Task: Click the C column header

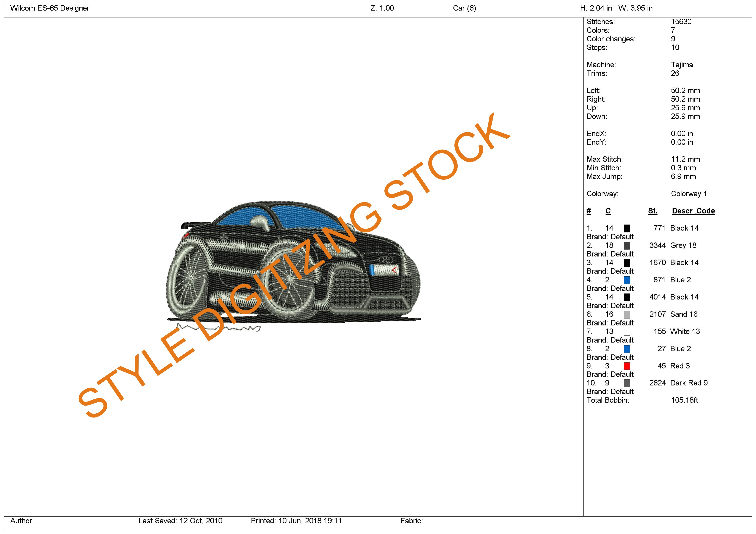Action: (x=608, y=211)
